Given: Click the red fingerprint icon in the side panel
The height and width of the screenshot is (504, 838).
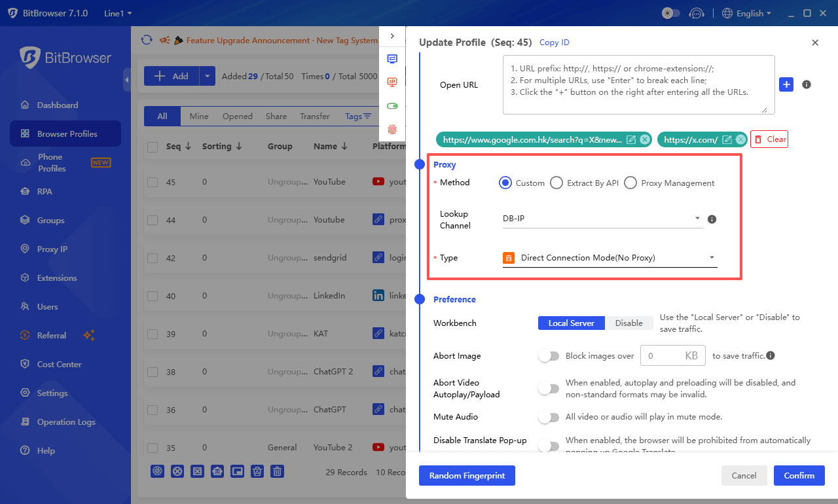Looking at the screenshot, I should click(392, 130).
